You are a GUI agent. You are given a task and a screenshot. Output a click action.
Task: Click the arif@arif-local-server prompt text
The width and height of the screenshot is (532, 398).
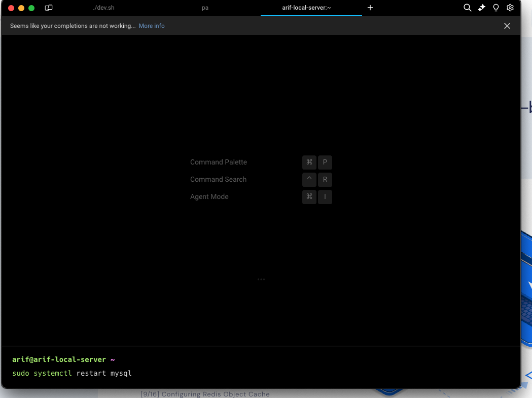point(59,359)
